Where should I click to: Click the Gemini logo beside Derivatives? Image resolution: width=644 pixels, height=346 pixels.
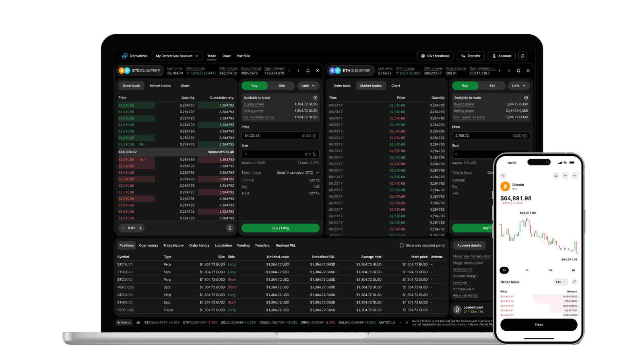[125, 56]
